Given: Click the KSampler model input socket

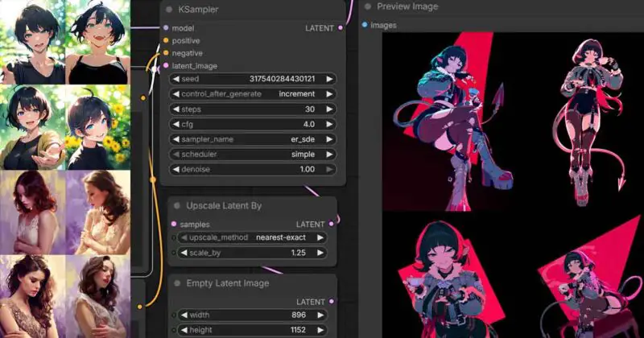Looking at the screenshot, I should coord(166,28).
